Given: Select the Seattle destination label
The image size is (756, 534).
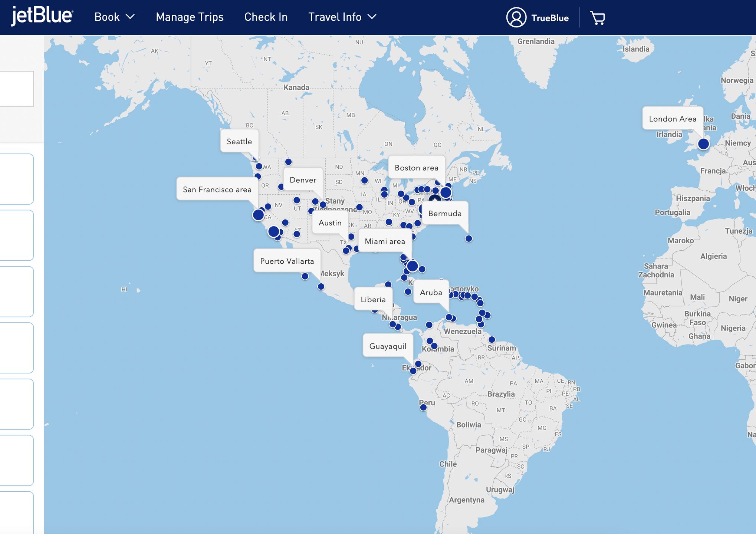Looking at the screenshot, I should 239,141.
